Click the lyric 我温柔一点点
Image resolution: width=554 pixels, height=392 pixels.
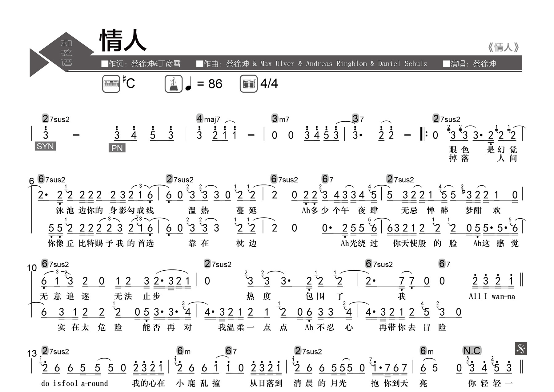[x=253, y=327]
